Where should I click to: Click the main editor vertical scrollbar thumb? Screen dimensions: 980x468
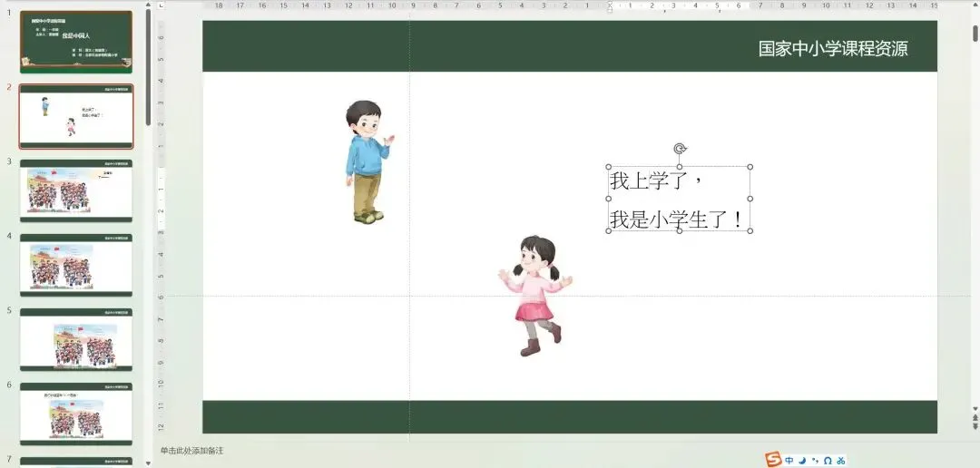(x=975, y=34)
